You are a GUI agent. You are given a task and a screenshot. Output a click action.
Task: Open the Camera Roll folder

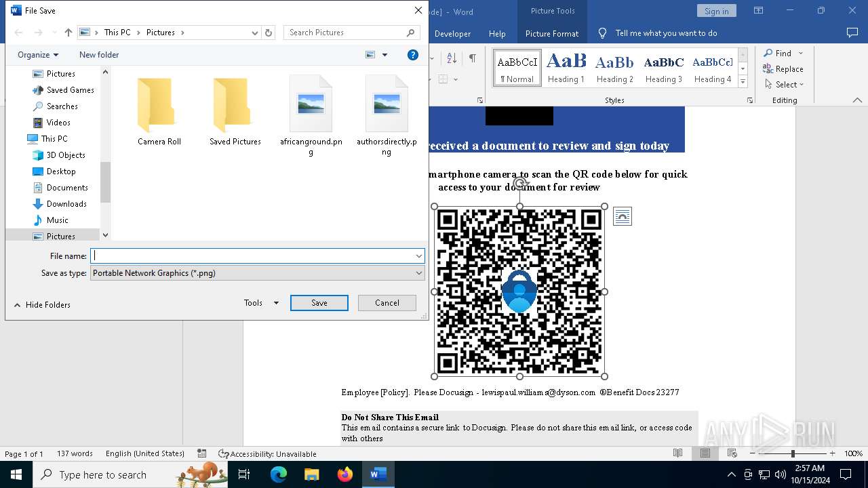pos(159,112)
